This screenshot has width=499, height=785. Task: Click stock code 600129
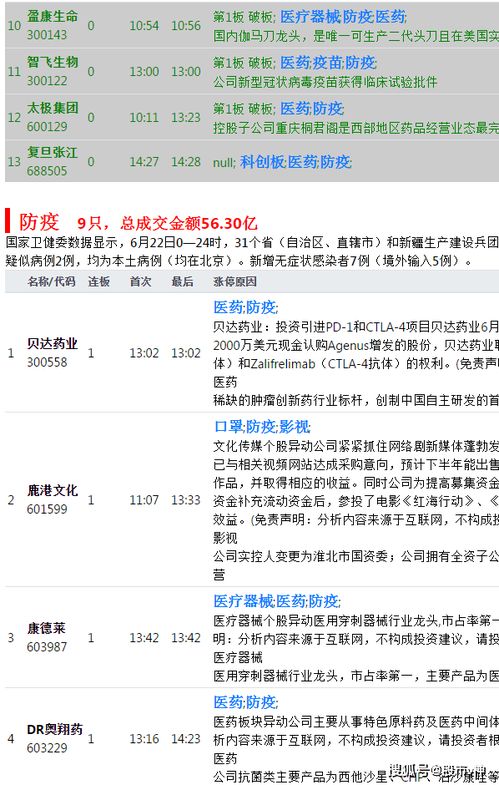click(47, 127)
